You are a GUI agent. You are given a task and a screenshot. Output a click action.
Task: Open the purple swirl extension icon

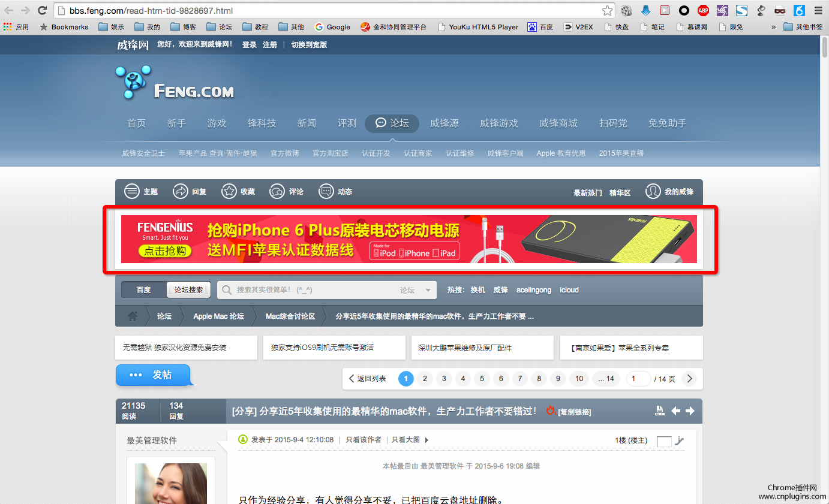(x=722, y=10)
